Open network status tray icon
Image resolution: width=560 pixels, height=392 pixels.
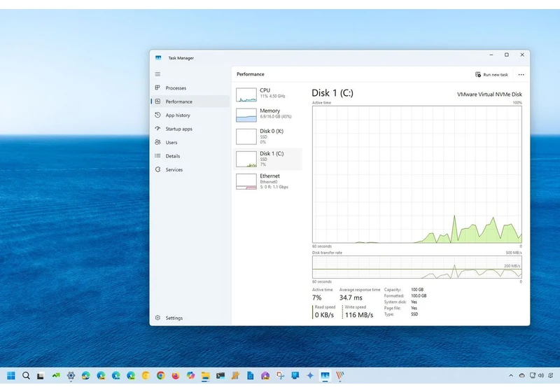(x=533, y=376)
